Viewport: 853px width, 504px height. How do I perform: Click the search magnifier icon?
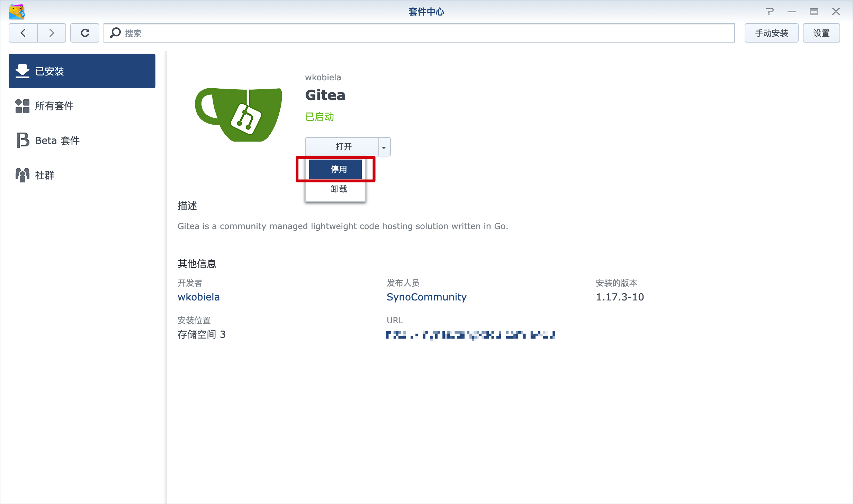pos(115,33)
